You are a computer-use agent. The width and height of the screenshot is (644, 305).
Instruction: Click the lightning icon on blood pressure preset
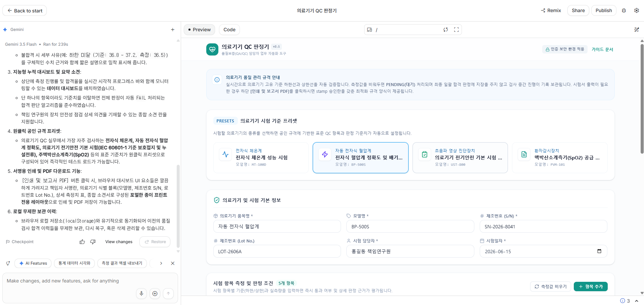(x=325, y=154)
